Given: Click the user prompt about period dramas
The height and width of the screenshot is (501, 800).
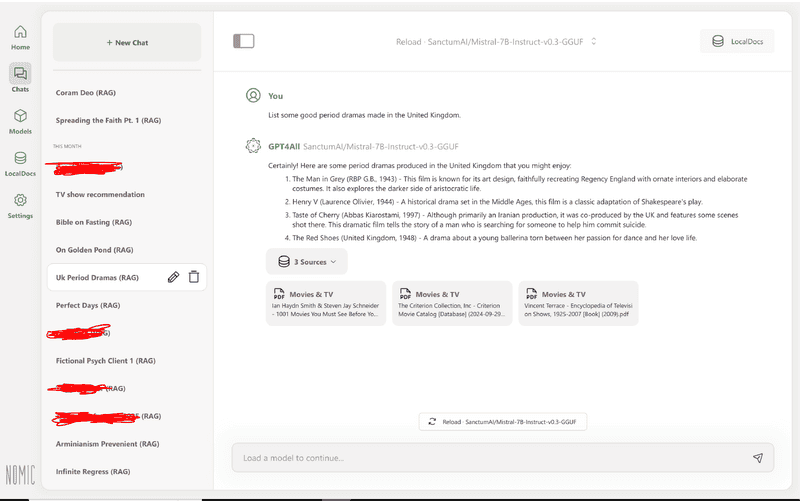Looking at the screenshot, I should [x=364, y=115].
